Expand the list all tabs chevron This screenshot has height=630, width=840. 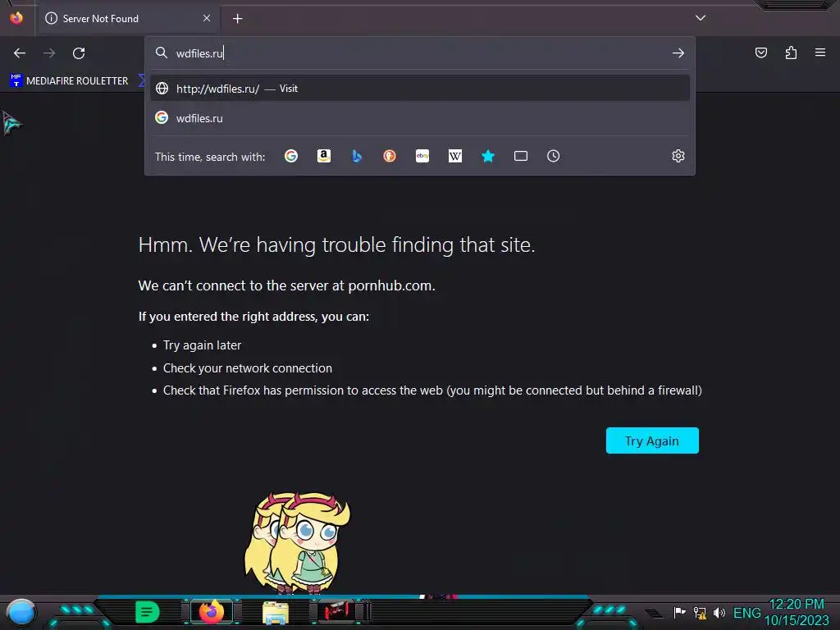tap(701, 18)
